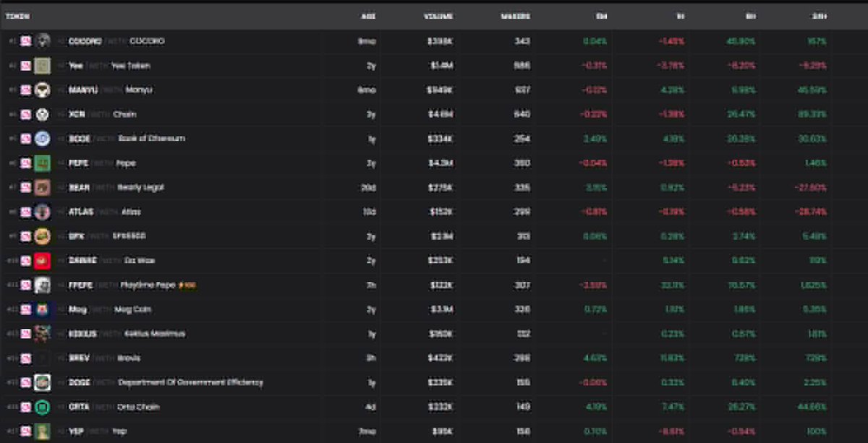The width and height of the screenshot is (868, 443).
Task: Sort by the 1H column header
Action: [680, 16]
